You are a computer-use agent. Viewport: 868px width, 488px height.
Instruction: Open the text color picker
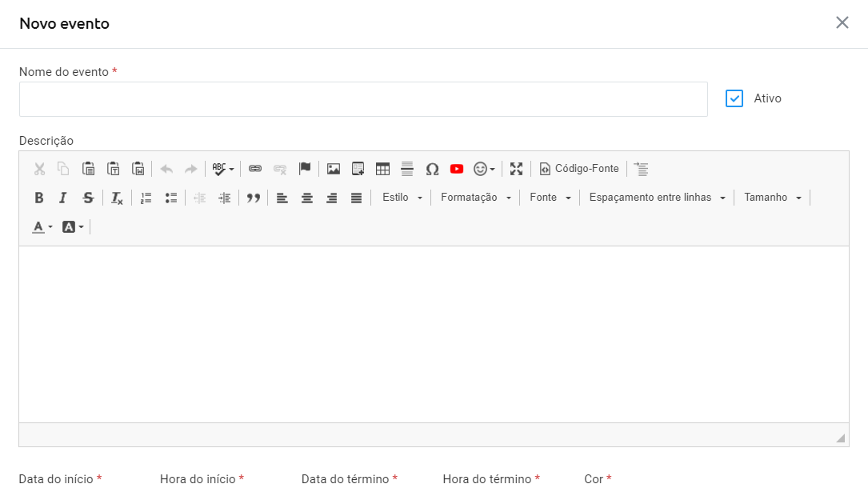[x=42, y=227]
